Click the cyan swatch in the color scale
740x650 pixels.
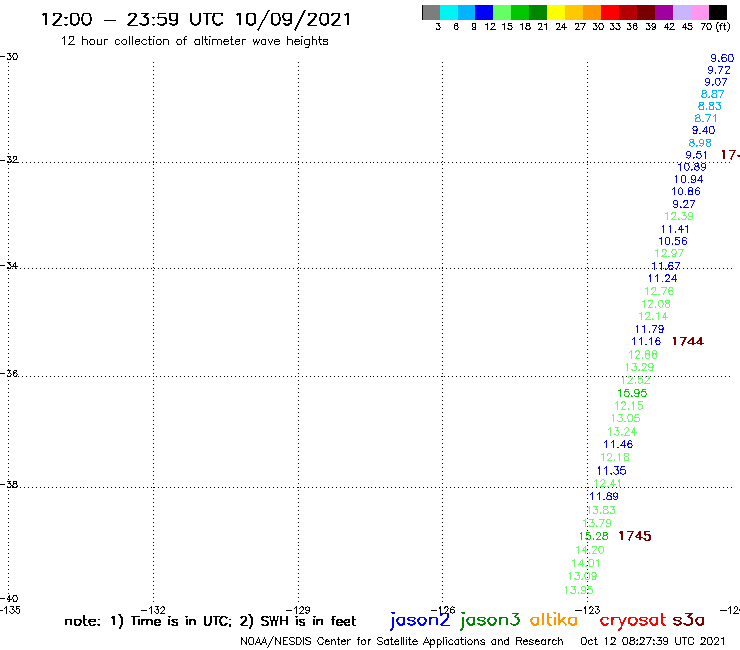pos(449,12)
